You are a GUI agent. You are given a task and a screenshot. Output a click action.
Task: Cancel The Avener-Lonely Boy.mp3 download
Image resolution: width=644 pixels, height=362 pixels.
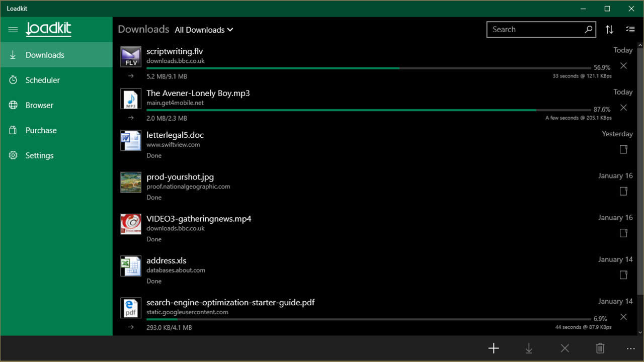point(623,107)
